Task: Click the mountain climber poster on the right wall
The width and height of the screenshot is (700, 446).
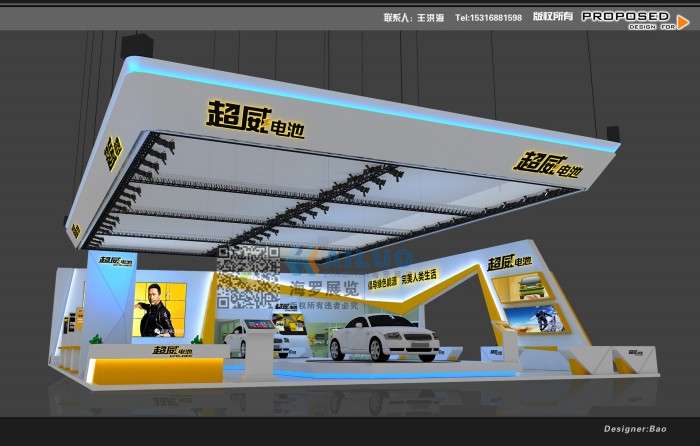Action: [536, 320]
